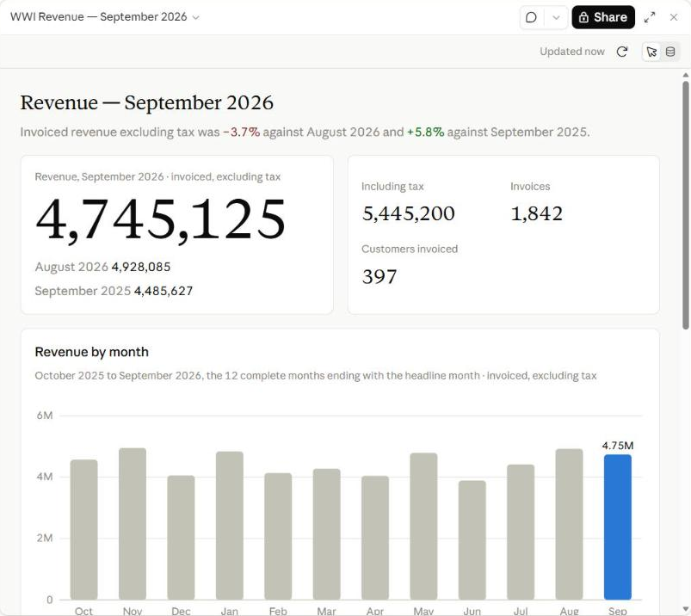Click the 'Updated now' status text
Viewport: 691px width, 616px height.
pos(572,52)
